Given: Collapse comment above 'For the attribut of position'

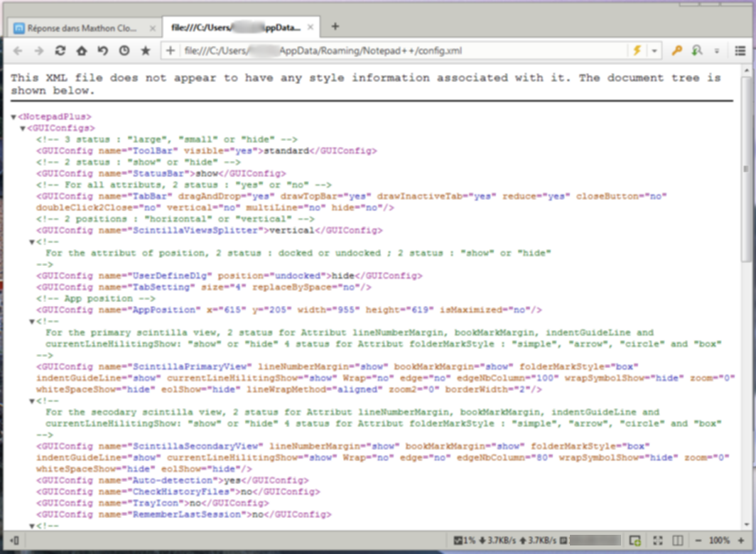Looking at the screenshot, I should point(32,242).
